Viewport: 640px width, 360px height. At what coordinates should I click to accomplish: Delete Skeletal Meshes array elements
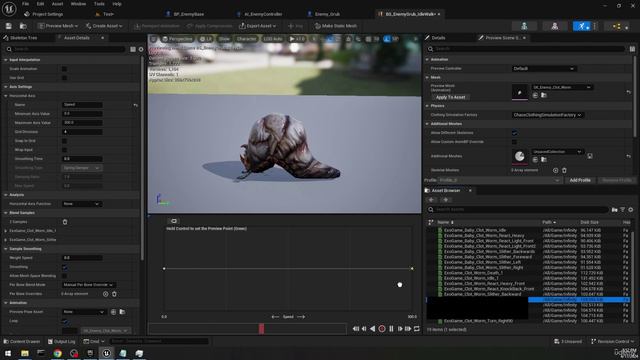point(564,170)
